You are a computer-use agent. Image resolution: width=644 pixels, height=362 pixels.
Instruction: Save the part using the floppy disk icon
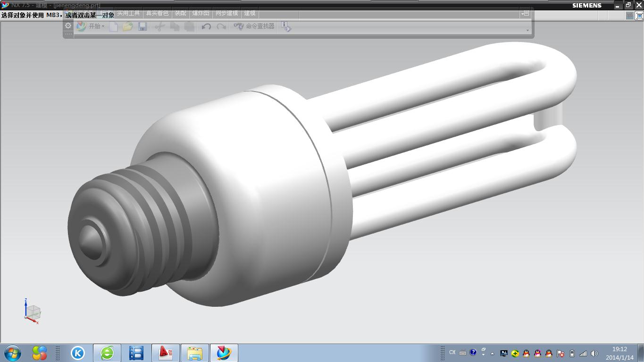(142, 27)
